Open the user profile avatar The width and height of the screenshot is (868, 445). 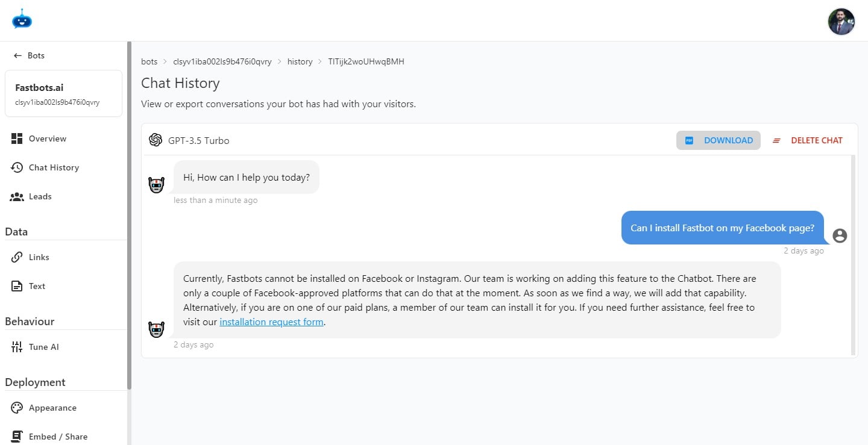[x=841, y=22]
